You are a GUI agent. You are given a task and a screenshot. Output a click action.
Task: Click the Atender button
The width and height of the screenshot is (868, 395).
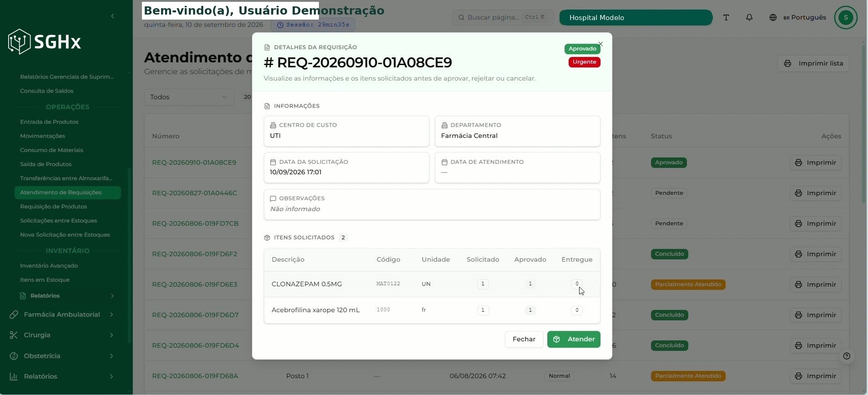(x=574, y=339)
